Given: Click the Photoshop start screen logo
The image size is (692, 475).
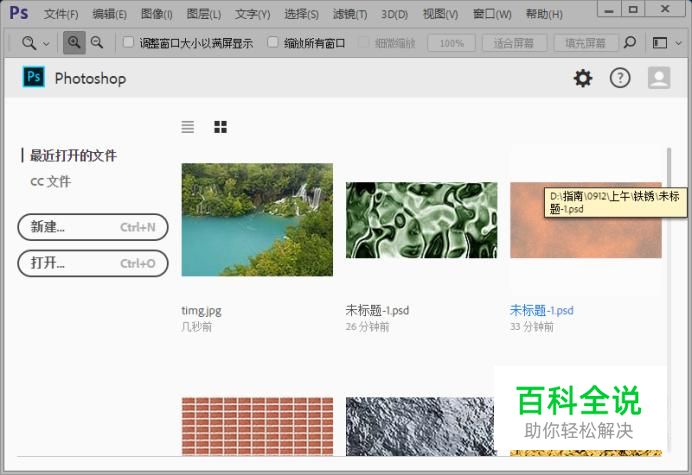Looking at the screenshot, I should click(x=34, y=77).
